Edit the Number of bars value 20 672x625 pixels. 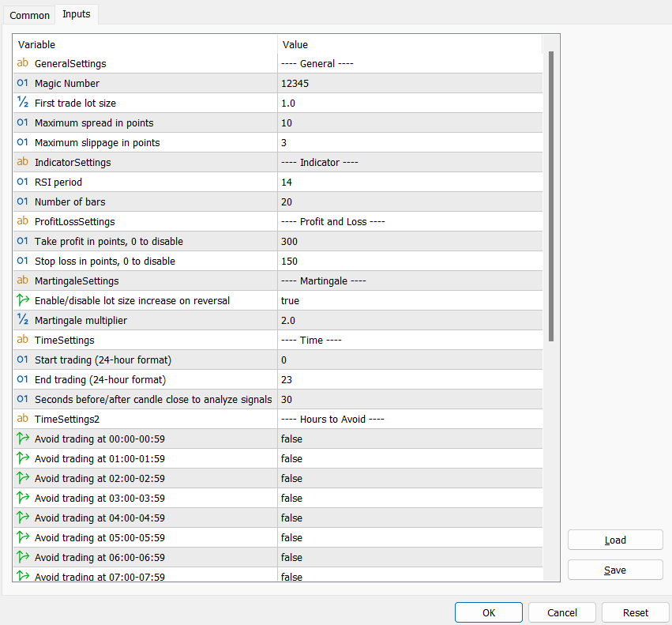(410, 201)
